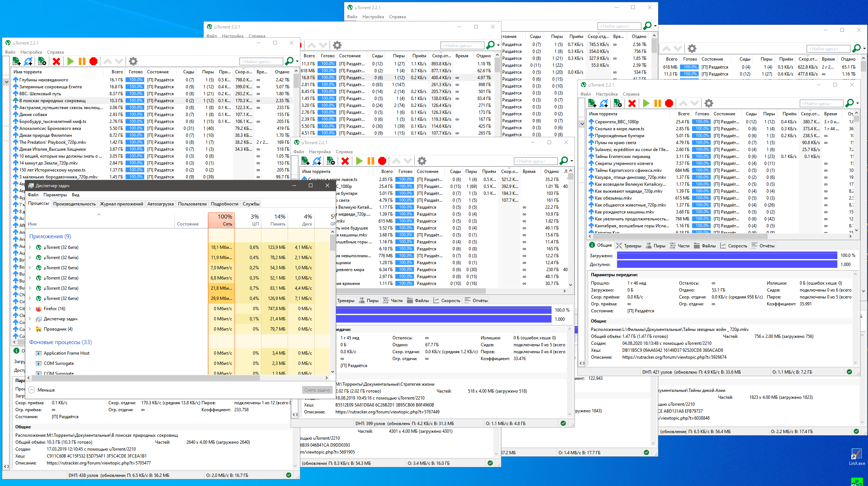Viewport: 868px width, 486px height.
Task: Expand µTorrent process using 18,1 Мбит/с network
Action: point(30,247)
